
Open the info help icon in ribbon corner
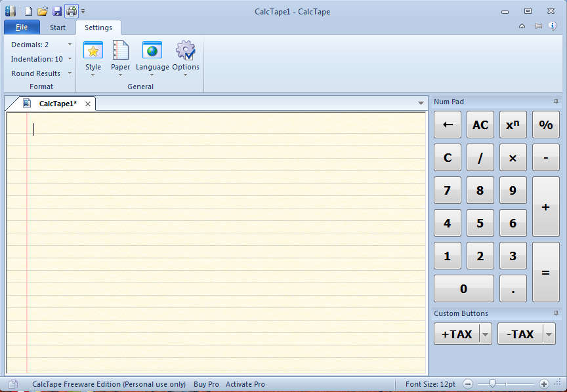(553, 26)
